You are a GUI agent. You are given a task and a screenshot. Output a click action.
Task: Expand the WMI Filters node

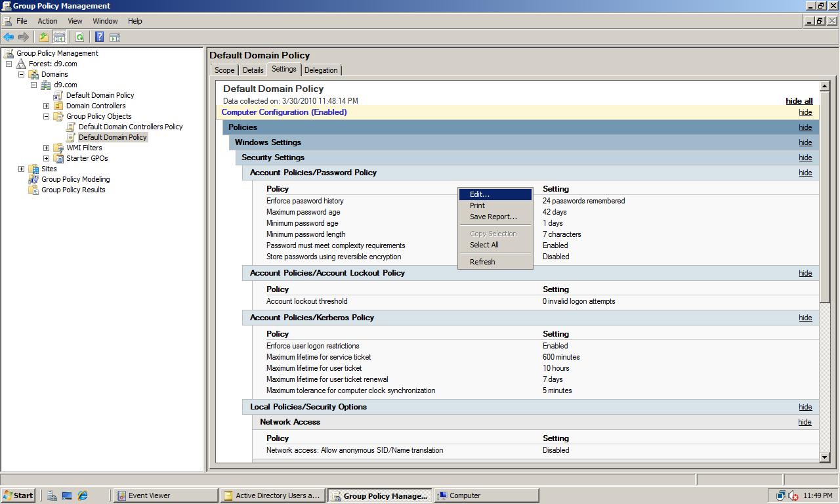point(46,148)
